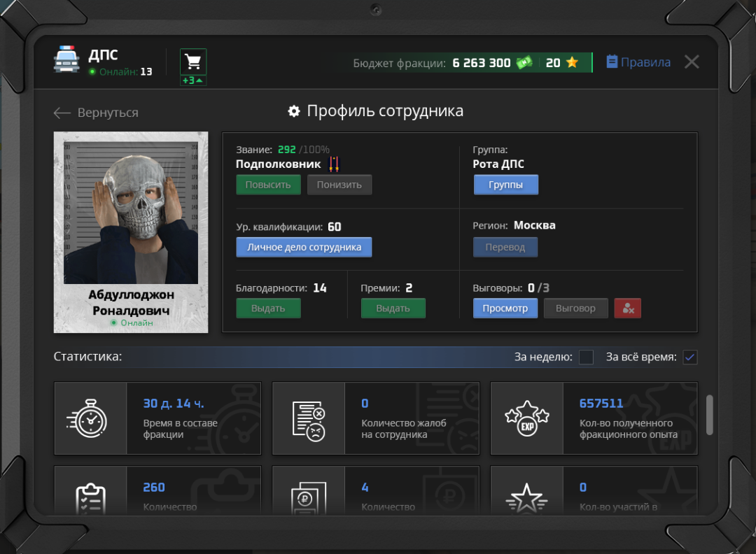Viewport: 756px width, 554px height.
Task: Click the faction budget money icon
Action: point(524,63)
